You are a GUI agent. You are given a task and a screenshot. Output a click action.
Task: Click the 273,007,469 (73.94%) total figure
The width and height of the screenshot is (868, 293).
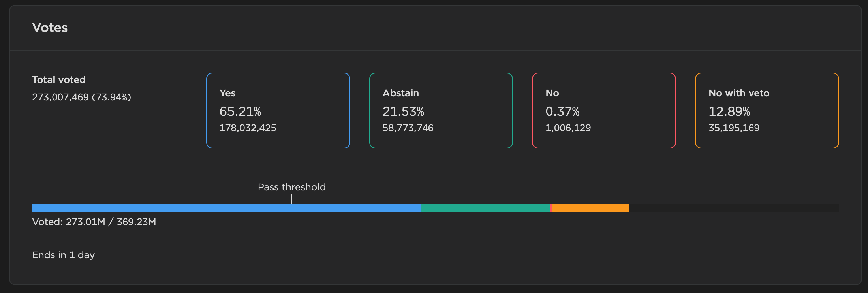[81, 97]
